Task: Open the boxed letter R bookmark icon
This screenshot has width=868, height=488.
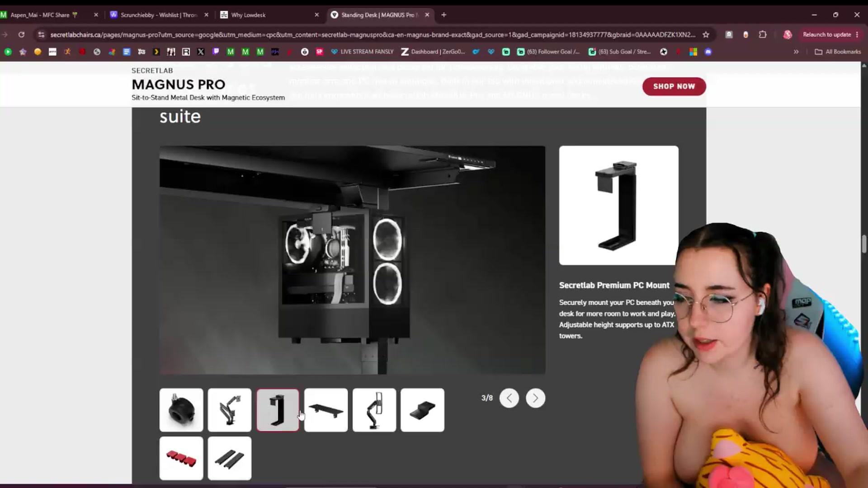Action: click(x=186, y=52)
